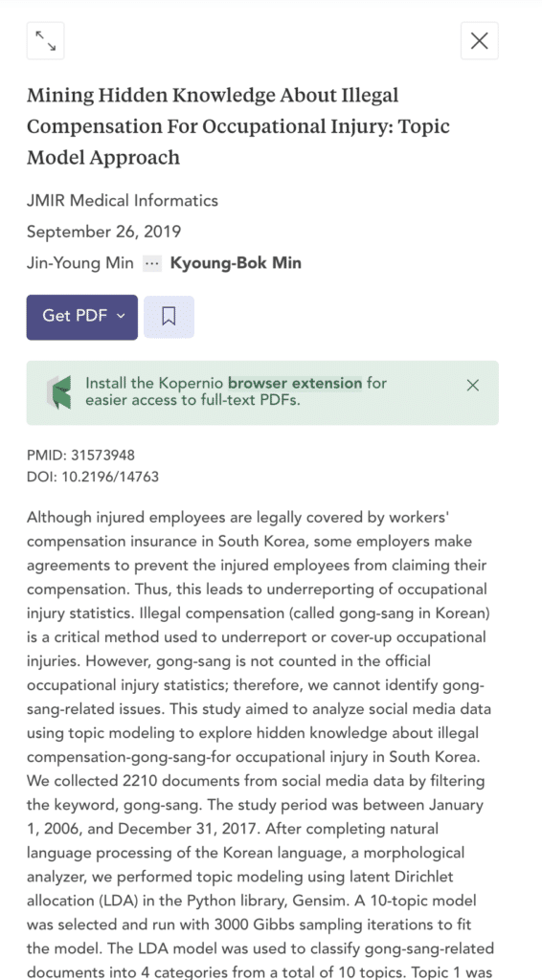Select author Kyoung-Bok Min
This screenshot has height=980, width=542.
tap(236, 263)
